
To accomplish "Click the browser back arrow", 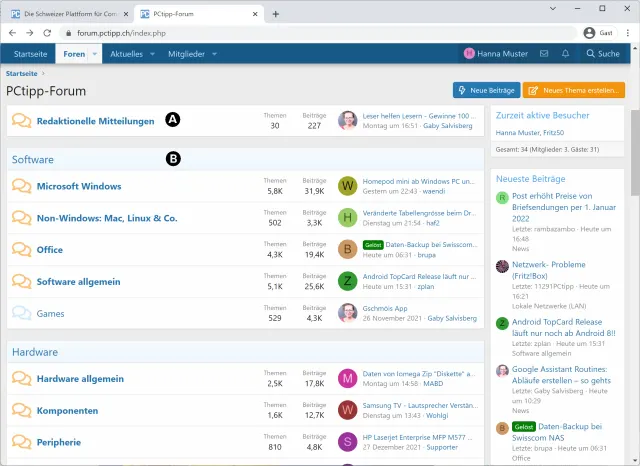I will tap(13, 33).
